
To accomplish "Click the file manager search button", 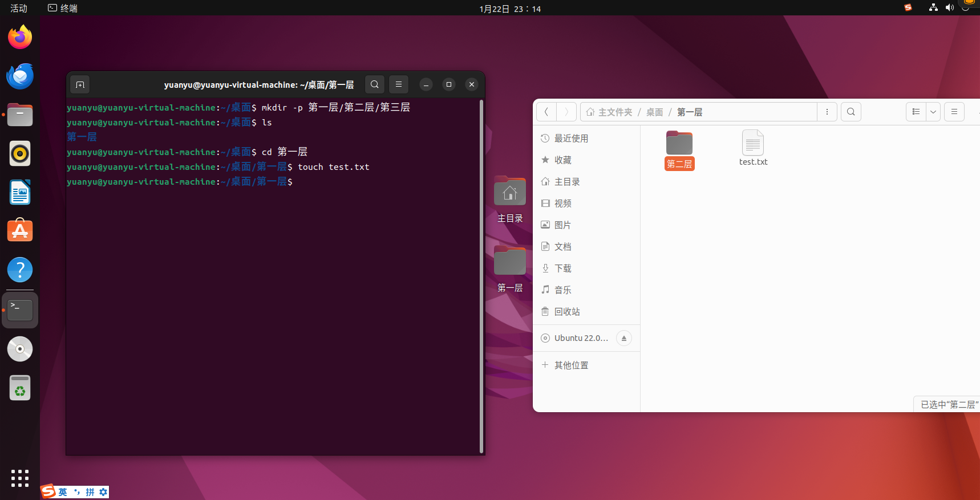I will (x=851, y=112).
